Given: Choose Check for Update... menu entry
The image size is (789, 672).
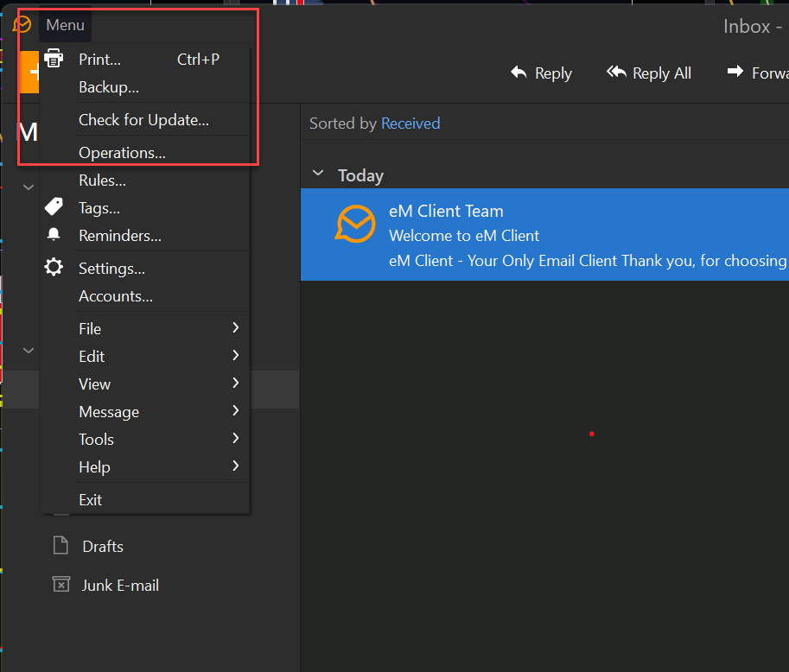Looking at the screenshot, I should [x=144, y=120].
